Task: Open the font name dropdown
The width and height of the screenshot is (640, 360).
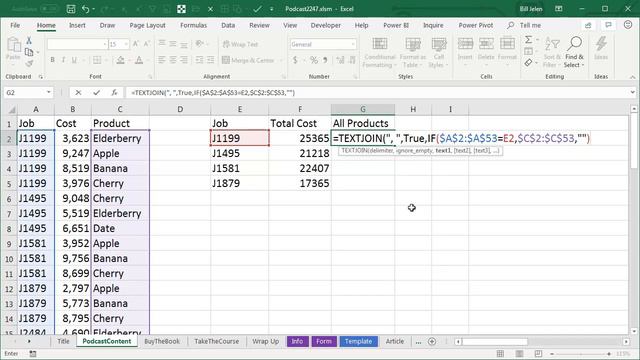Action: click(x=105, y=44)
